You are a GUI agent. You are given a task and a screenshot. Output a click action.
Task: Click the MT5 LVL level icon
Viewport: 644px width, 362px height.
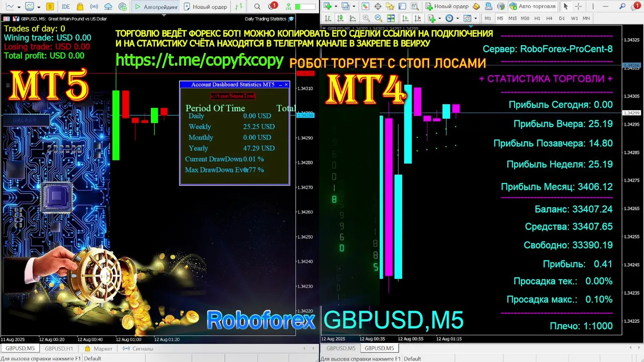coord(288,7)
